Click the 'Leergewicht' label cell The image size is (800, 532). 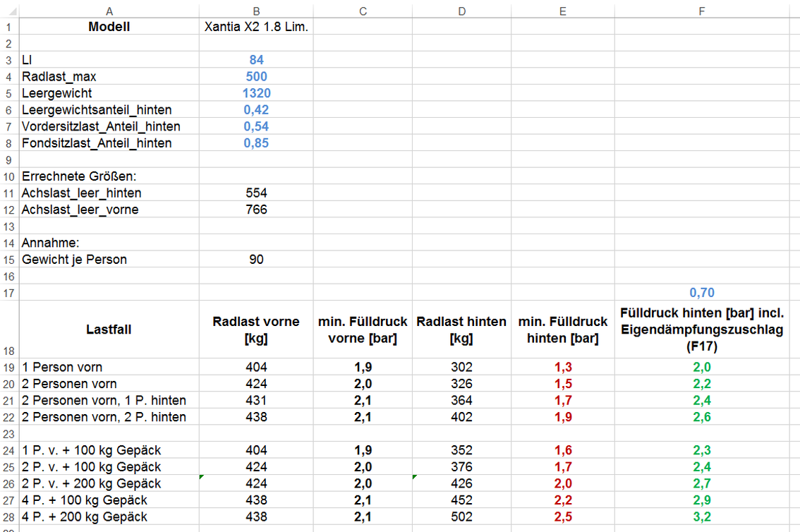pos(109,93)
